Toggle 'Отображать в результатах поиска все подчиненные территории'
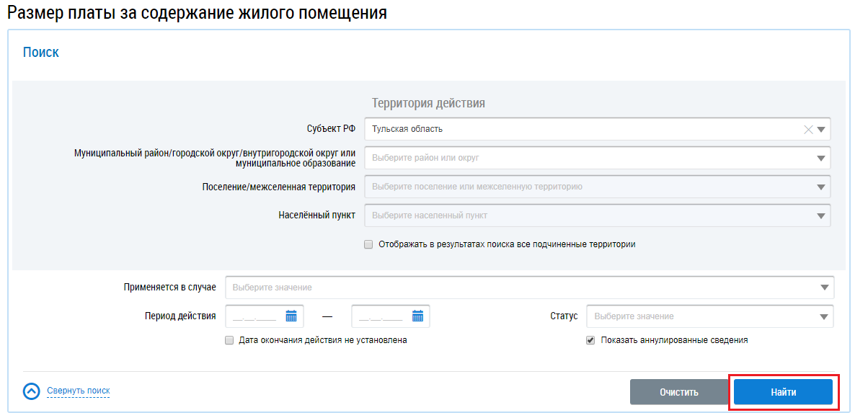868x418 pixels. tap(368, 244)
